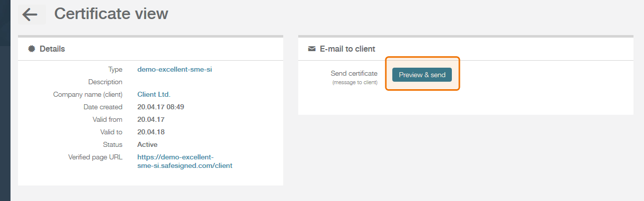The width and height of the screenshot is (644, 201).
Task: Click the Description field label
Action: pyautogui.click(x=106, y=82)
